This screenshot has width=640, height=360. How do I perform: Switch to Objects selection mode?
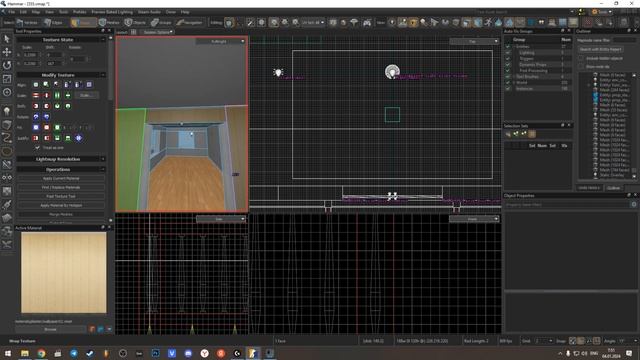point(136,22)
